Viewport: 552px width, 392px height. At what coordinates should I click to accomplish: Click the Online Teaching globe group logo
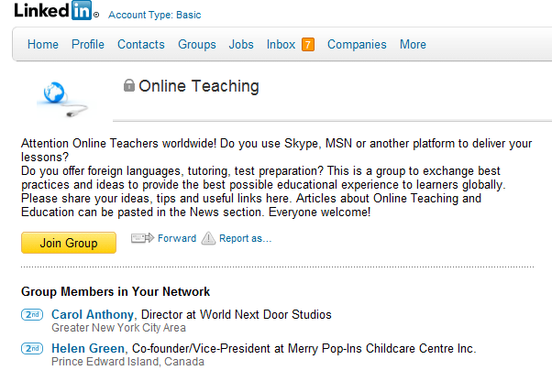(62, 99)
